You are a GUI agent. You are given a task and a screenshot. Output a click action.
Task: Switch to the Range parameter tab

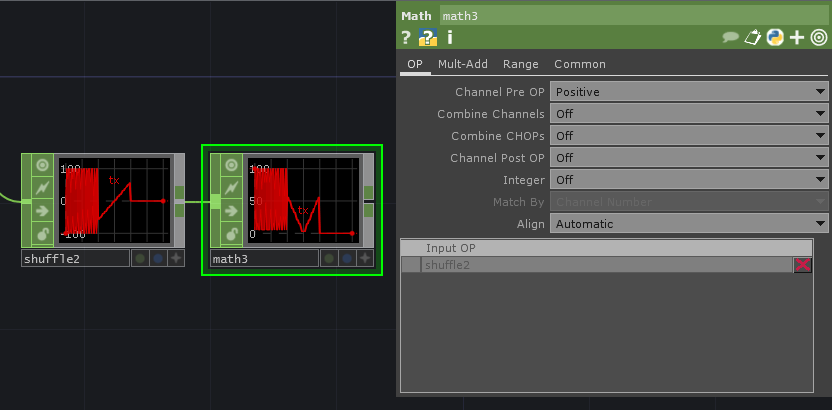coord(520,64)
